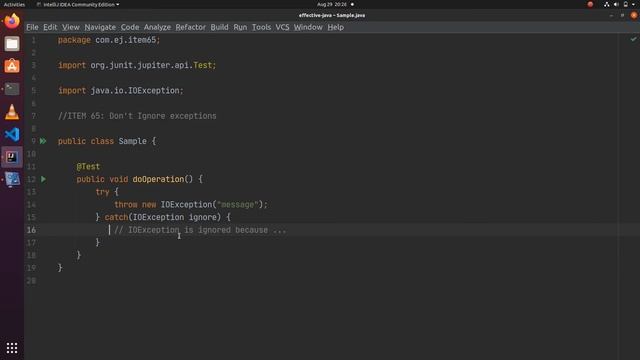640x360 pixels.
Task: Open VLC media player from the dock
Action: [12, 111]
